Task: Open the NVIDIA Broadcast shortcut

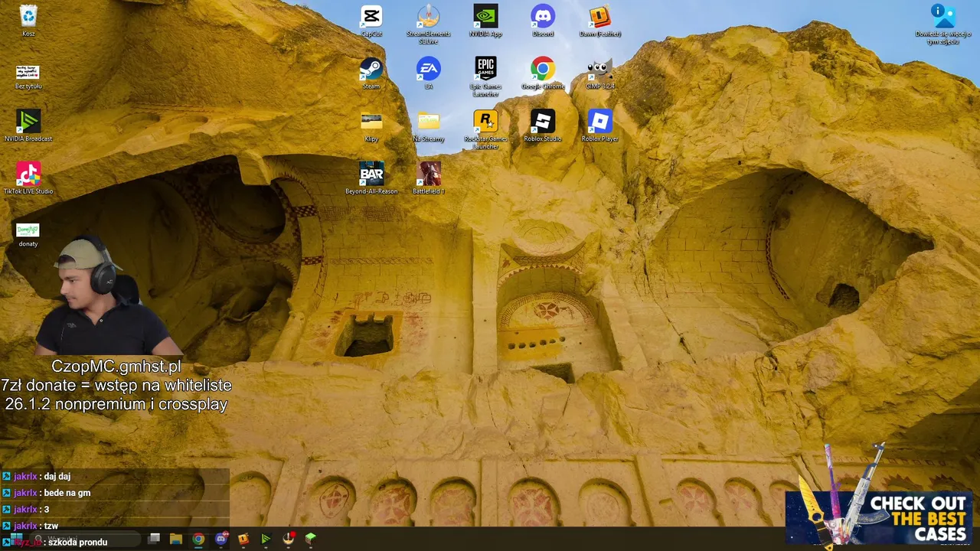Action: (x=28, y=125)
